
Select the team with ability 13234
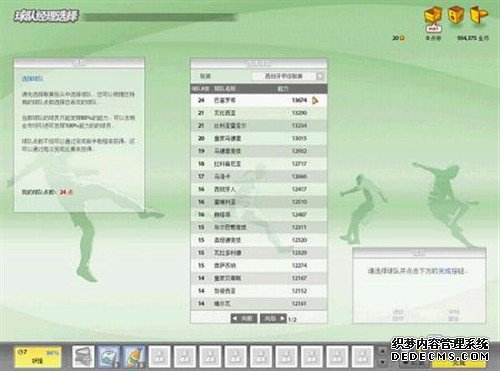click(259, 126)
